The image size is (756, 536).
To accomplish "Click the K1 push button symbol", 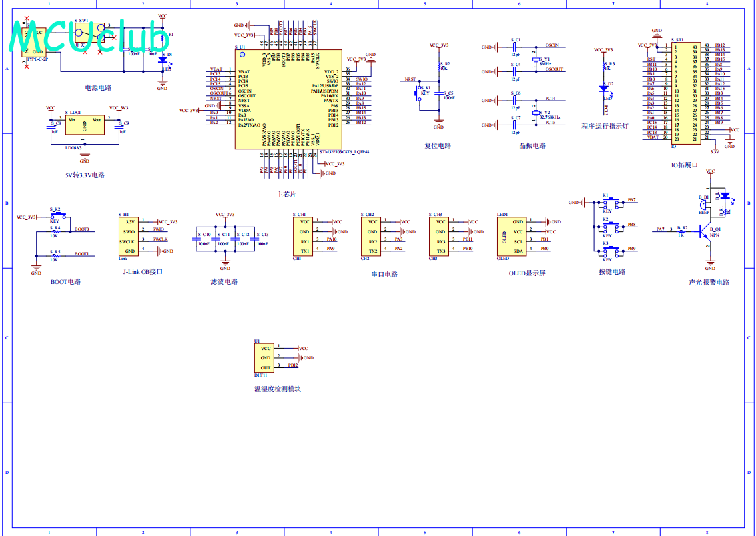I will click(x=611, y=201).
